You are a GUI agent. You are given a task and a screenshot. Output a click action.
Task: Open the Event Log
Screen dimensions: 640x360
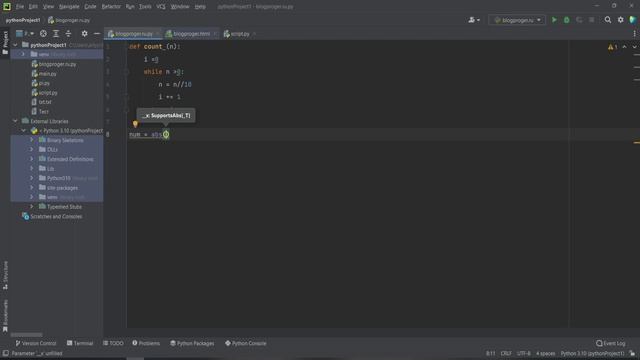point(610,343)
